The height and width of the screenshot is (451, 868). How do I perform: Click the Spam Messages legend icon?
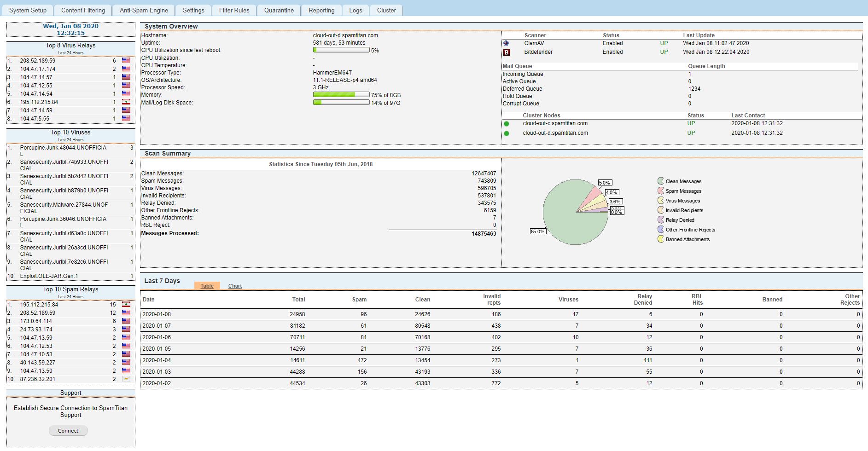[x=661, y=191]
